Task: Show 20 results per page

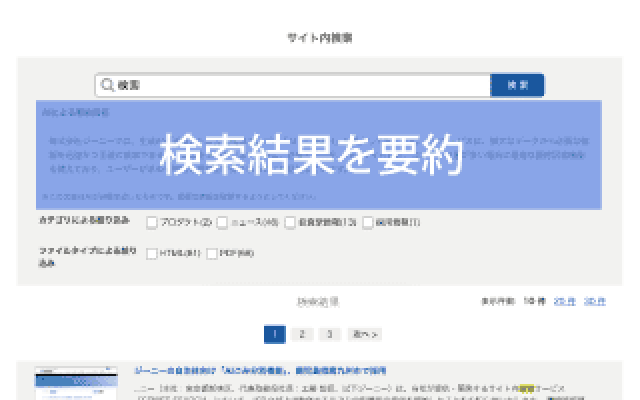Action: pyautogui.click(x=564, y=302)
